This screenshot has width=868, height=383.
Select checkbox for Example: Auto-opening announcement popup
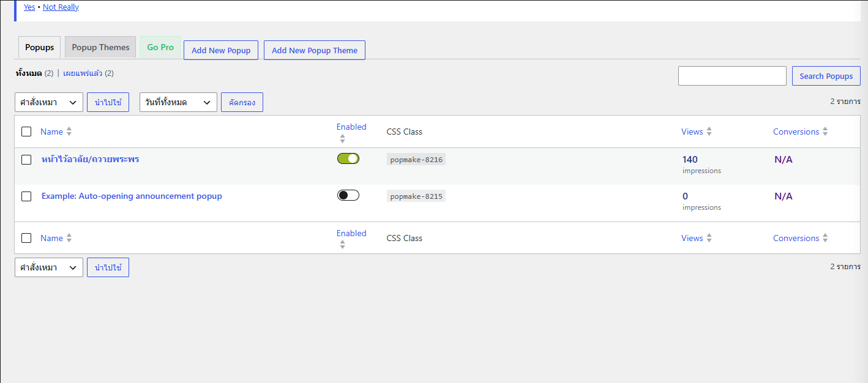pos(26,196)
